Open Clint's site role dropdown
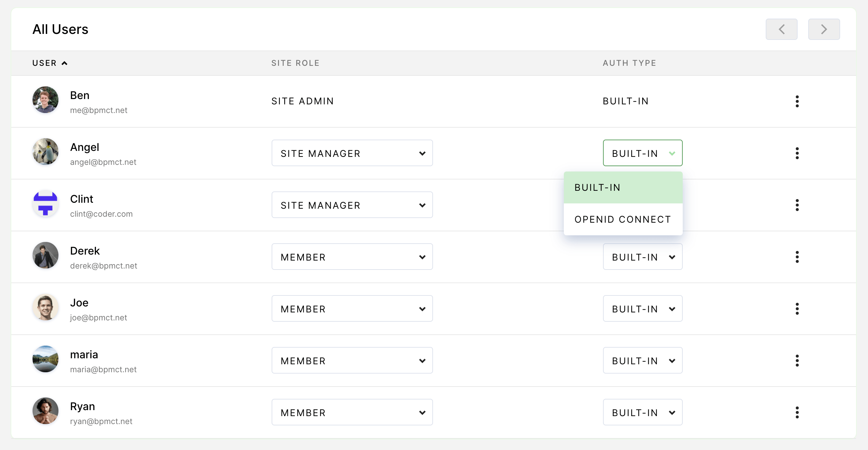The height and width of the screenshot is (450, 868). (x=352, y=205)
